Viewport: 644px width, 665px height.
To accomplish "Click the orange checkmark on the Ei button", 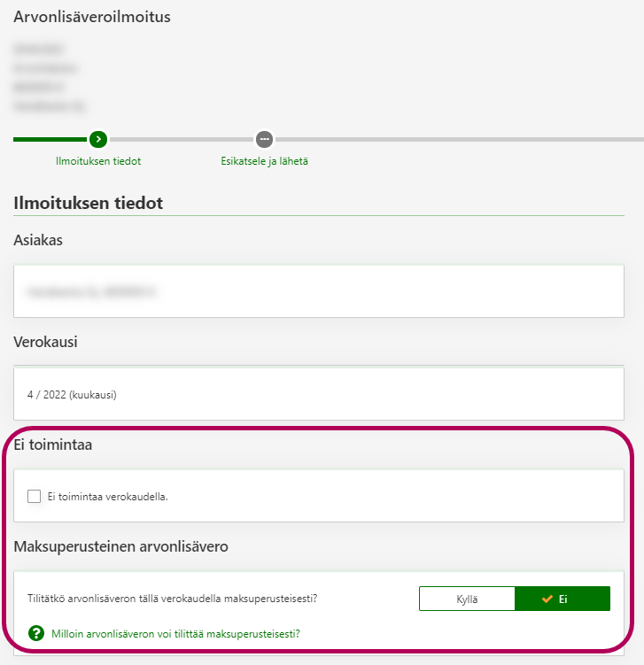I will click(x=547, y=599).
